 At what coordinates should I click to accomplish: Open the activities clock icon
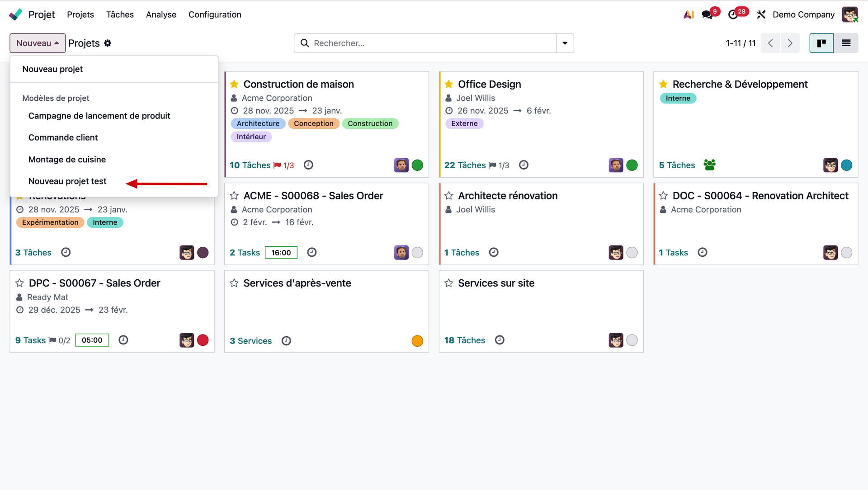tap(733, 14)
